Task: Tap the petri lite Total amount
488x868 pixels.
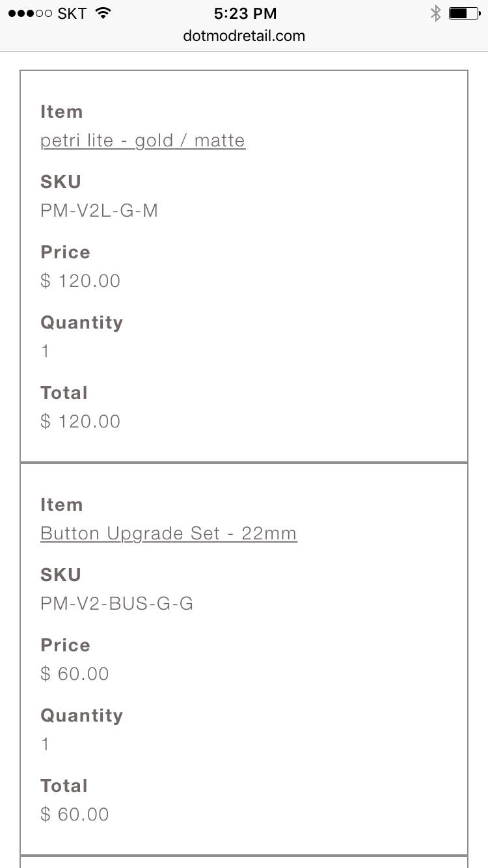Action: [80, 422]
